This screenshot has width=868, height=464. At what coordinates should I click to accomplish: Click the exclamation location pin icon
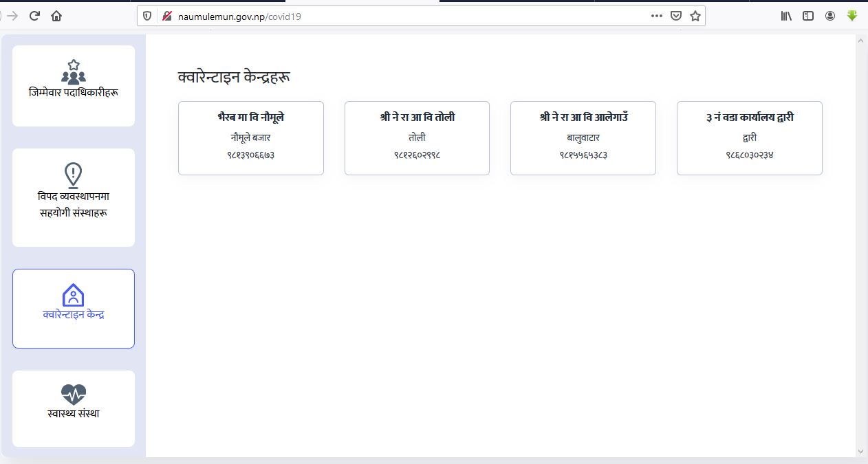pos(73,176)
